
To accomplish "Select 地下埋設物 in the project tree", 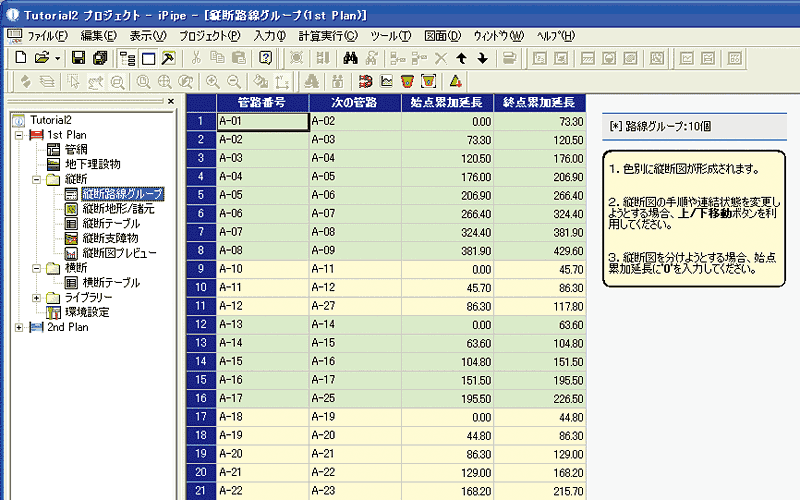I will coord(93,164).
